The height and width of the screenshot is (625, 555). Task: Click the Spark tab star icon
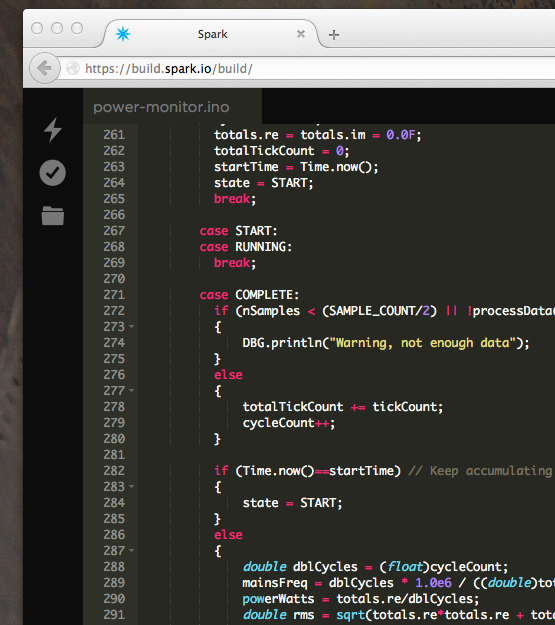click(x=123, y=34)
